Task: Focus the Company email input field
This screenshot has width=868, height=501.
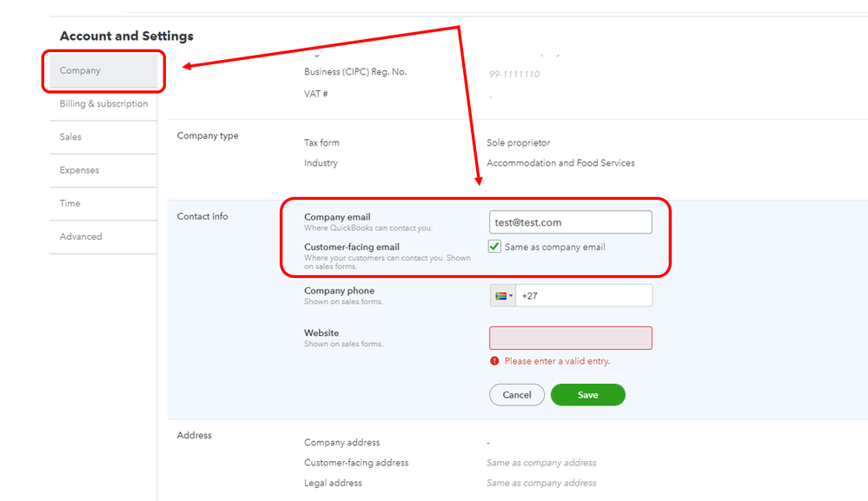Action: (570, 222)
